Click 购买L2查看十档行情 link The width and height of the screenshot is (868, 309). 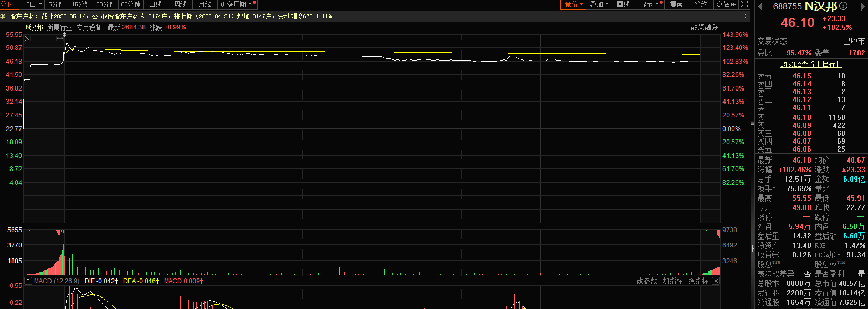pyautogui.click(x=811, y=64)
